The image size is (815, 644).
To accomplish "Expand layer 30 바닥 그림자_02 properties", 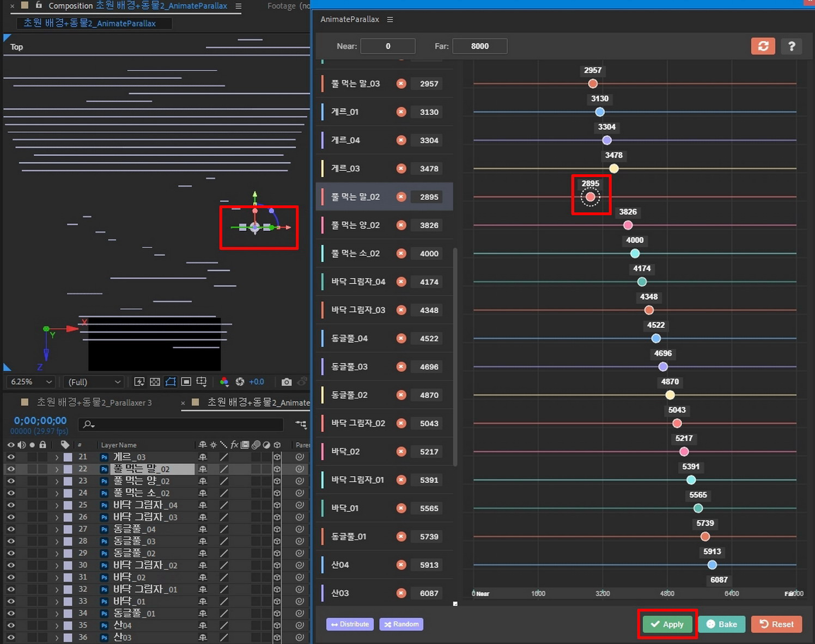I will [57, 565].
